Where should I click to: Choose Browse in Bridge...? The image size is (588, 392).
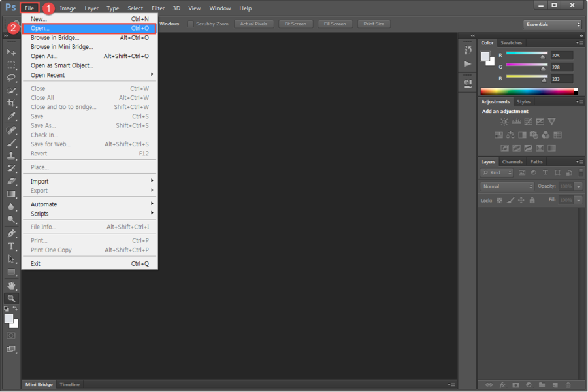tap(90, 37)
